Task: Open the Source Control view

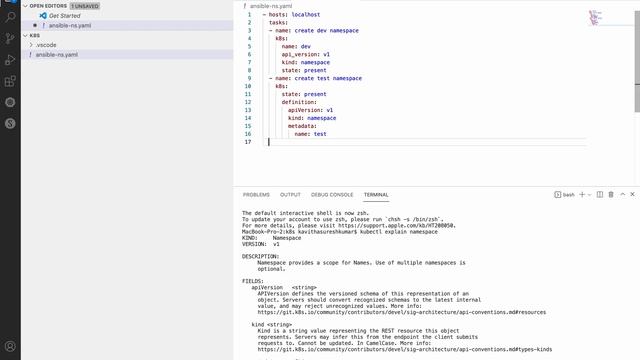Action: point(10,38)
